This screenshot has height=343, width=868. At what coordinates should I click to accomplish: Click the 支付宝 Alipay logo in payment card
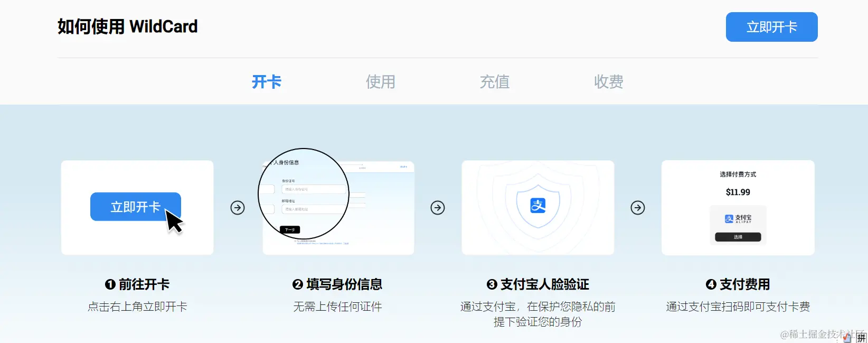click(738, 219)
